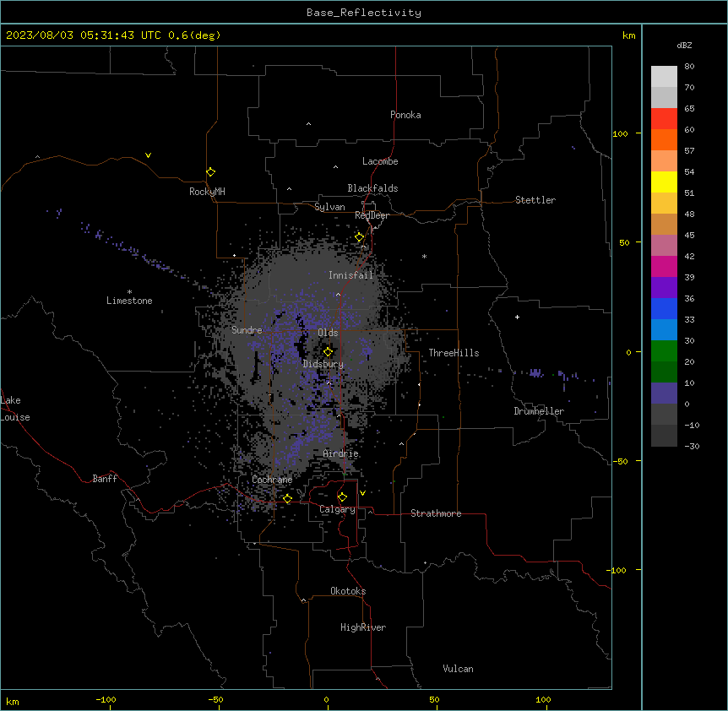Screen dimensions: 728x711
Task: Click the 100 tick on the bottom axis
Action: [x=543, y=699]
